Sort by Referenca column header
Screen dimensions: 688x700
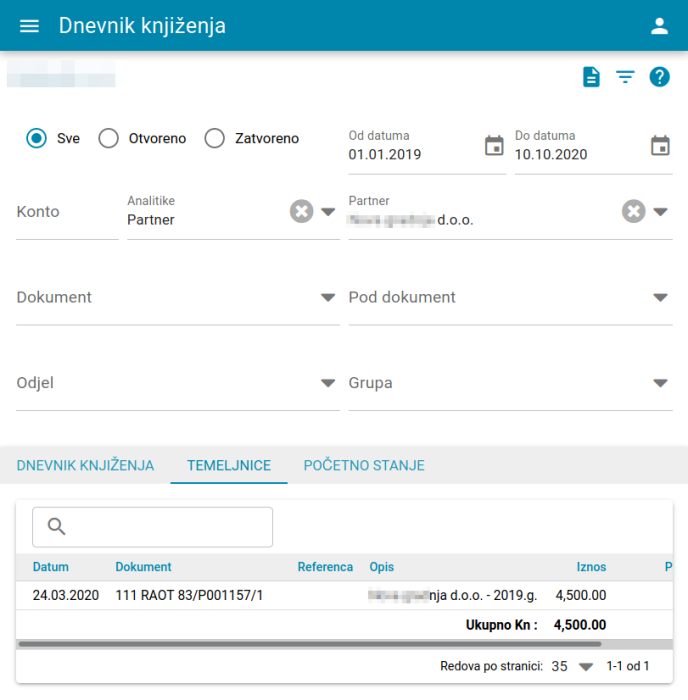[x=325, y=567]
